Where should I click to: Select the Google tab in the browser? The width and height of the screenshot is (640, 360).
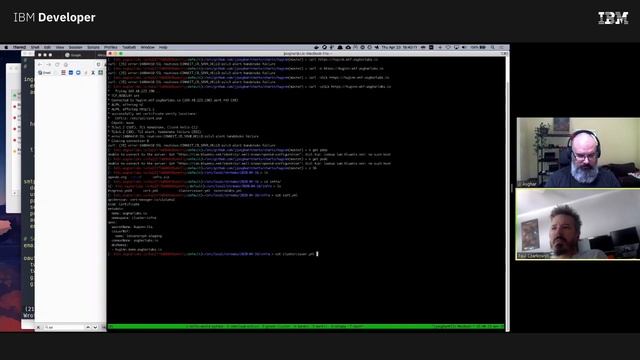(x=73, y=55)
